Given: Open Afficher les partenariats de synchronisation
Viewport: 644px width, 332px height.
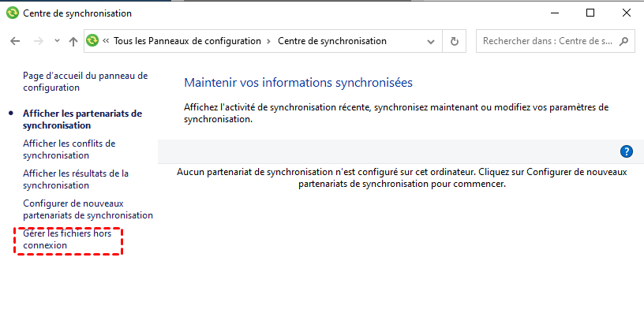Looking at the screenshot, I should tap(82, 119).
